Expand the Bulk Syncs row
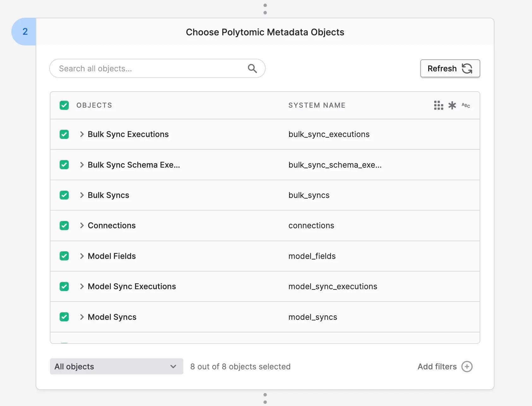532x406 pixels. pos(82,195)
